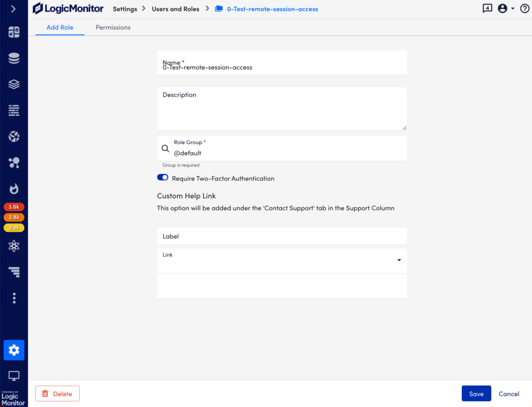Click the notifications icon showing 4
The image size is (532, 407).
point(487,8)
